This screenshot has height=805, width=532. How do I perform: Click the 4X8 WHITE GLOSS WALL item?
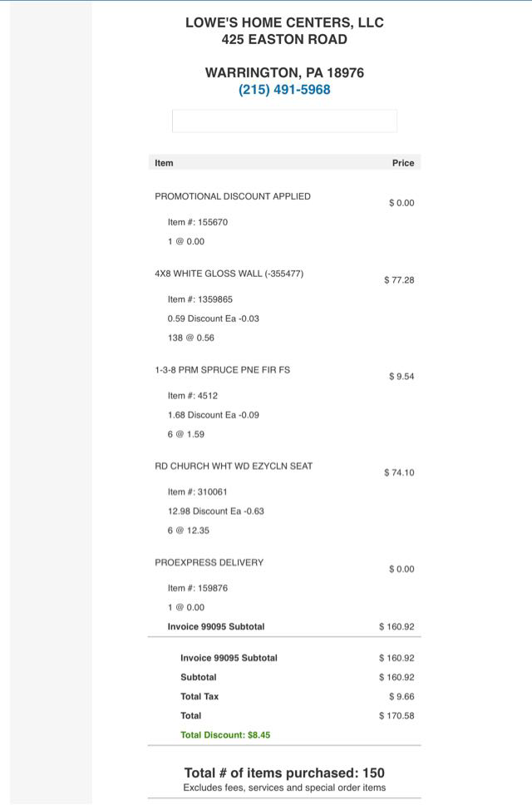point(229,274)
